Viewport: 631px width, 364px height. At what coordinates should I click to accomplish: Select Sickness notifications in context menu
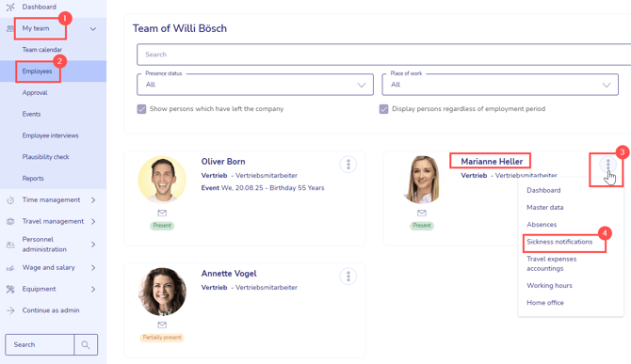(x=559, y=242)
